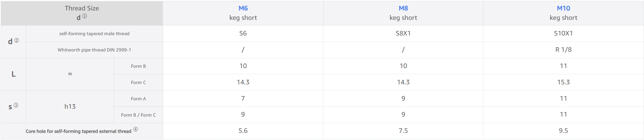Open the M6 thread size link
The height and width of the screenshot is (140, 644).
pyautogui.click(x=243, y=8)
